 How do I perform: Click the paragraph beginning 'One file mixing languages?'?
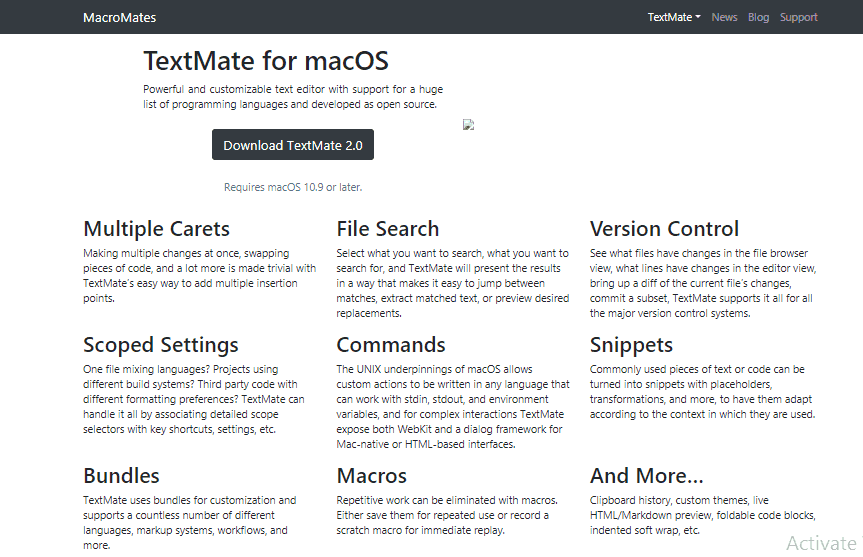[x=194, y=399]
